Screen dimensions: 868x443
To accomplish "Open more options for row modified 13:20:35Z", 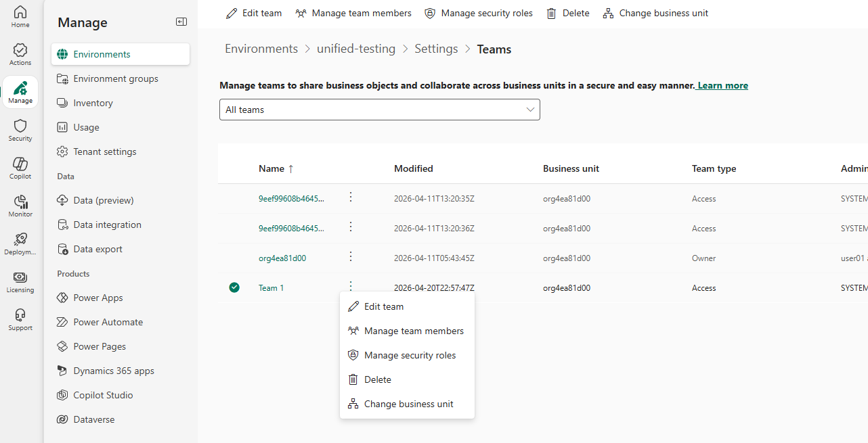I will 351,197.
